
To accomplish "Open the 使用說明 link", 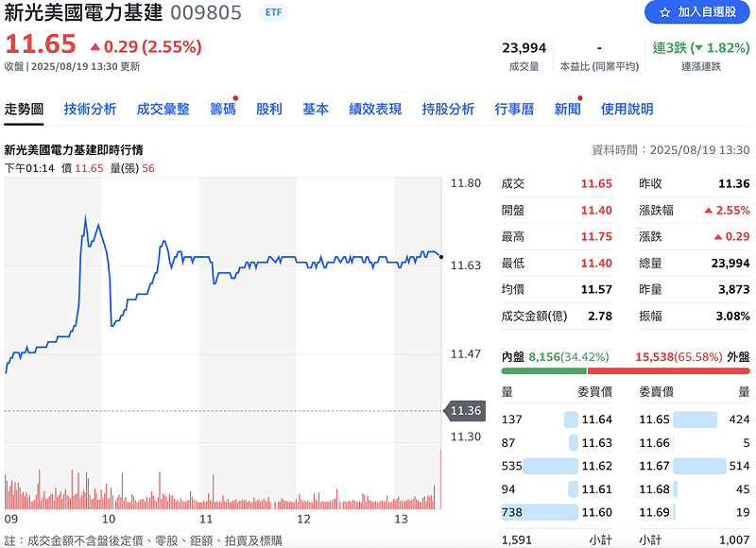I will click(x=627, y=110).
